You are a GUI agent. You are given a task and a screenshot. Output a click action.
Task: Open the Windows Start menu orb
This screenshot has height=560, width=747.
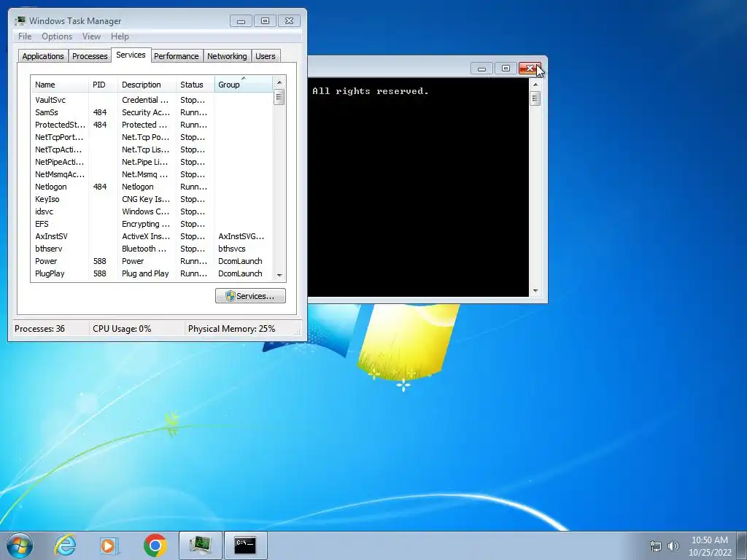point(20,545)
